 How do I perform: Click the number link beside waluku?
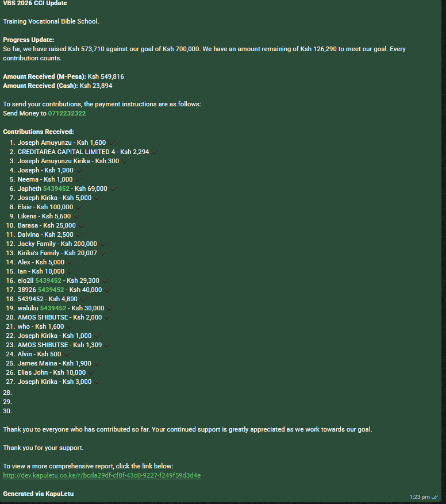53,308
